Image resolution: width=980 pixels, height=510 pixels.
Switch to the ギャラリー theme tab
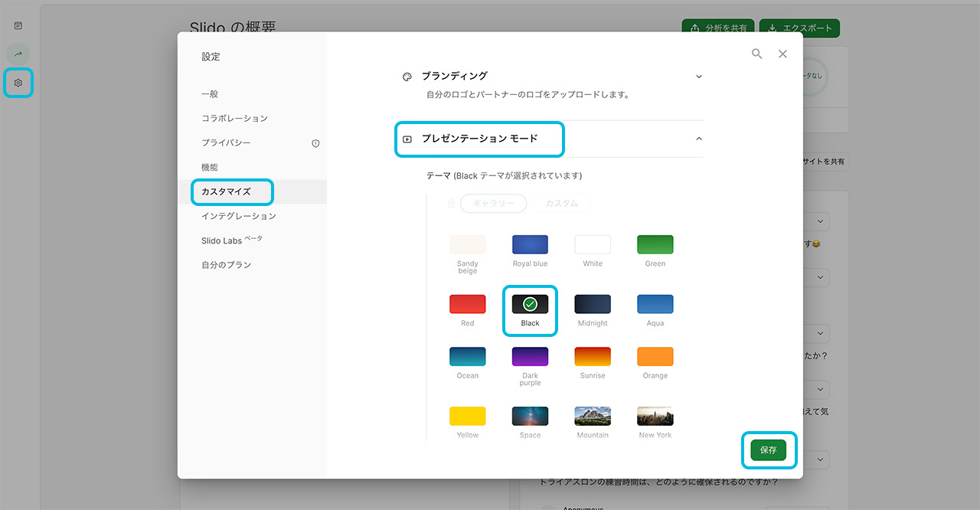coord(493,204)
